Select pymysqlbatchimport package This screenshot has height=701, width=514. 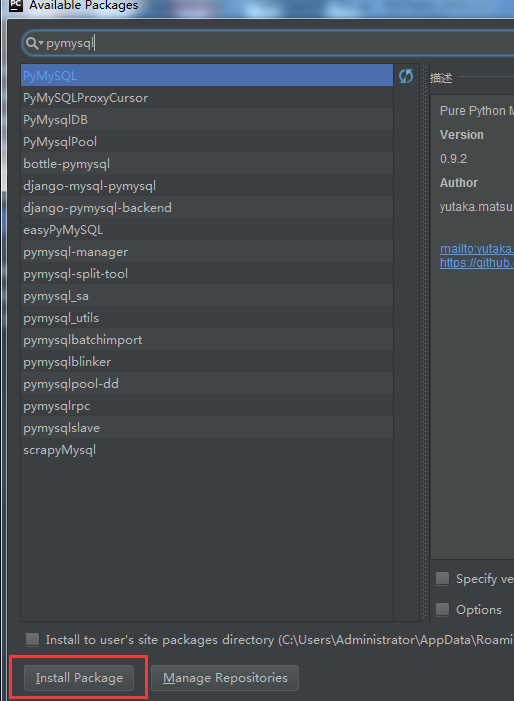coord(207,340)
